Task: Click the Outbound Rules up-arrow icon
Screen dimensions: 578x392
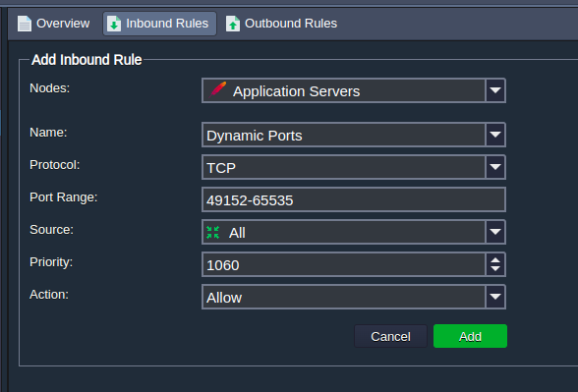Action: point(233,24)
